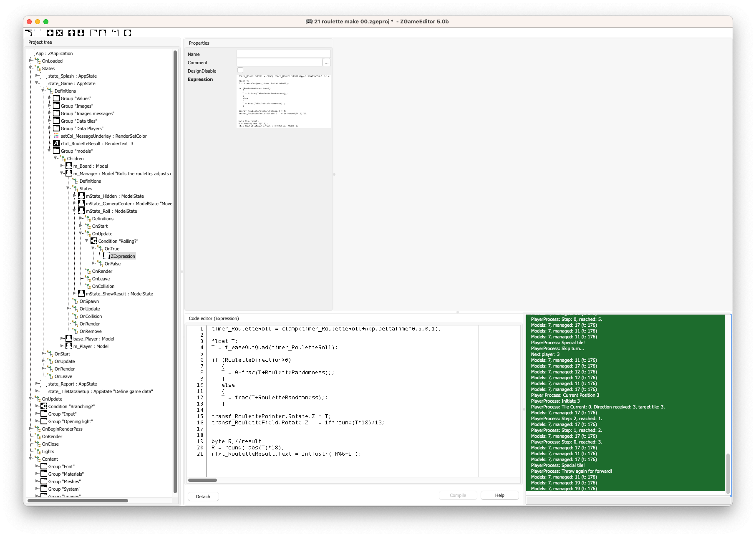Select the OnTrue tree item
This screenshot has height=537, width=756.
coord(112,249)
